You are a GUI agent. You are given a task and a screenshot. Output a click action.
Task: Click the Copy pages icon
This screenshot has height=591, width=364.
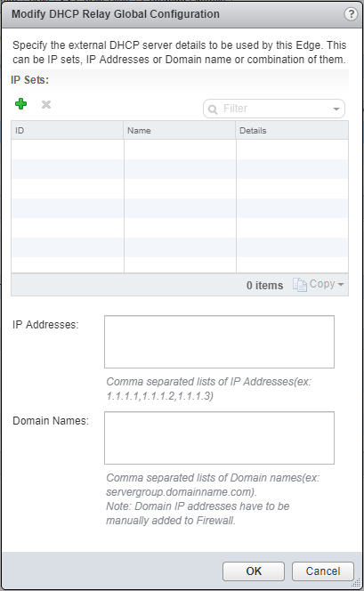pos(300,285)
